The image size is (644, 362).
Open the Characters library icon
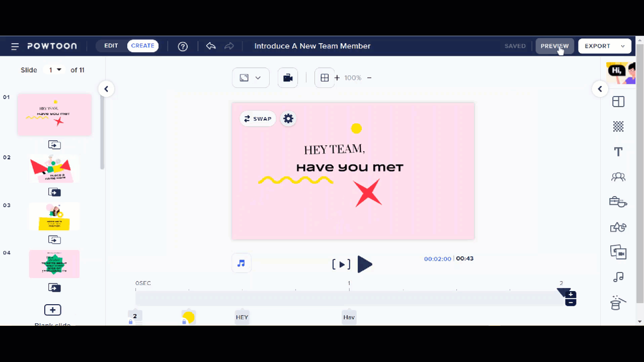point(618,176)
